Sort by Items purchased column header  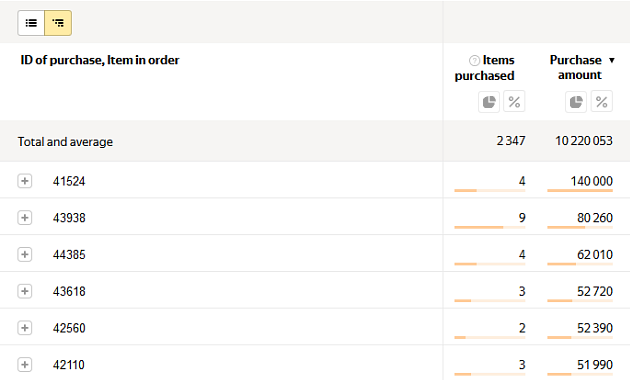pos(485,67)
